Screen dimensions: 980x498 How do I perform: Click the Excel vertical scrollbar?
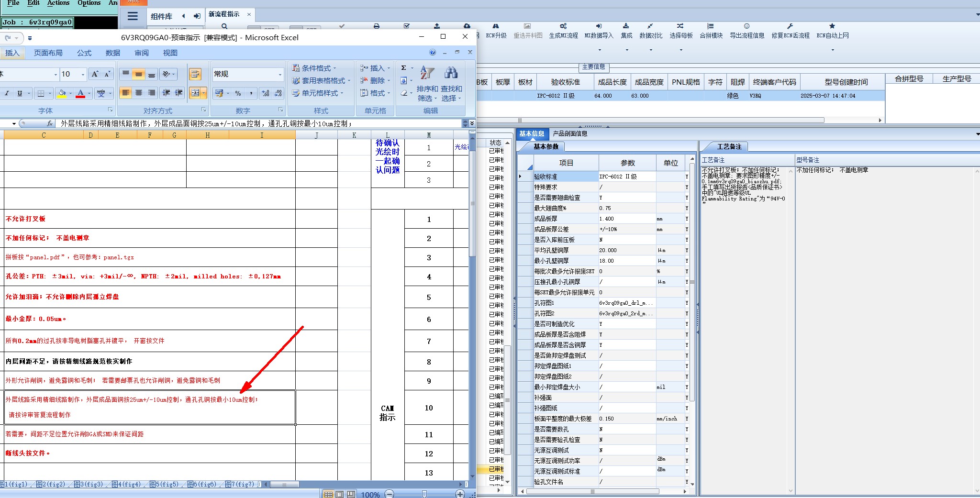click(x=472, y=204)
